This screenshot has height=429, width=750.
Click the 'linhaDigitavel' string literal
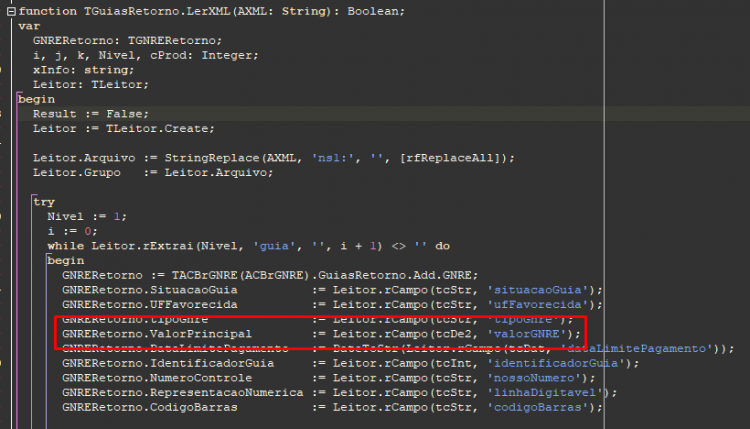click(545, 393)
